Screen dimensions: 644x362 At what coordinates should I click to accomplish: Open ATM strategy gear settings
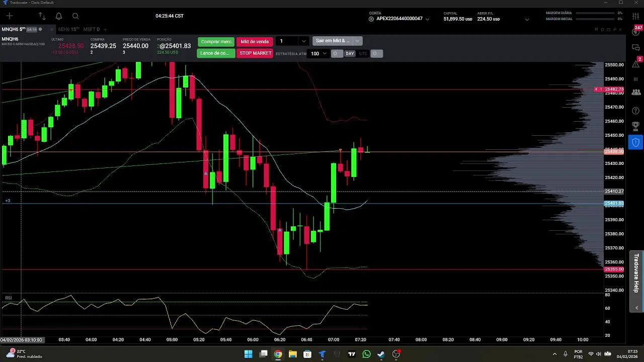click(336, 53)
